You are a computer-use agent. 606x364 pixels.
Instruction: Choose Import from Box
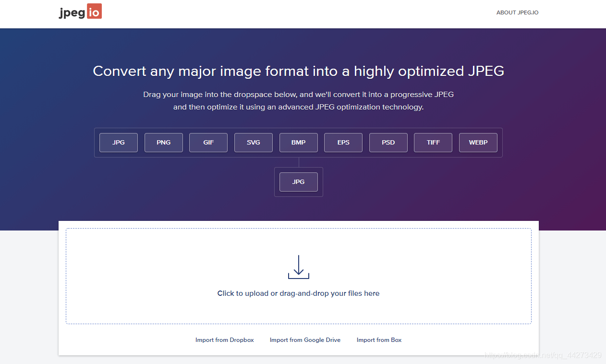(379, 340)
